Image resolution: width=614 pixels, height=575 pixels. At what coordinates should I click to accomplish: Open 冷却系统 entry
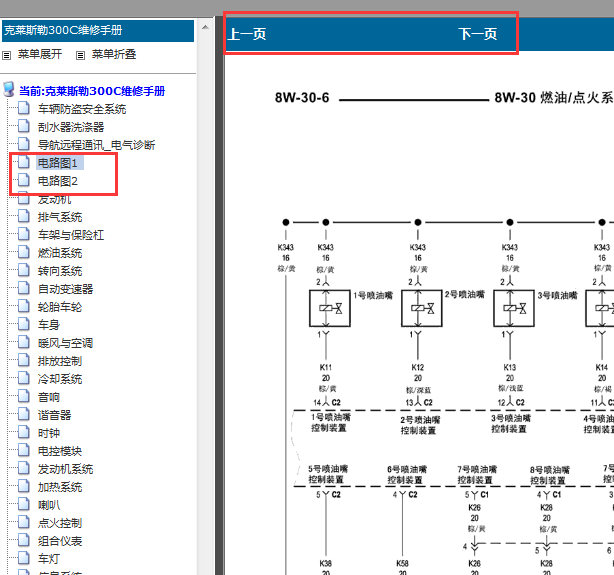(x=60, y=379)
